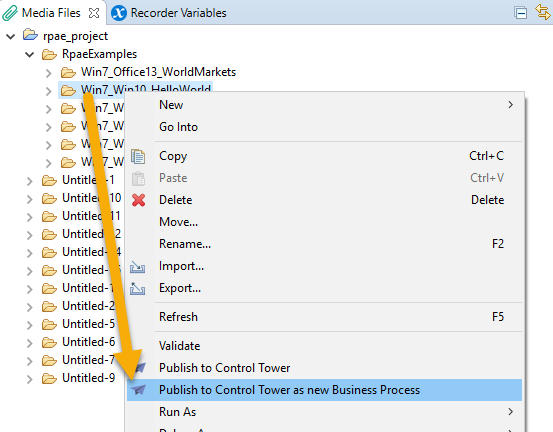Image resolution: width=553 pixels, height=432 pixels.
Task: Click the Import icon in menu
Action: (137, 267)
